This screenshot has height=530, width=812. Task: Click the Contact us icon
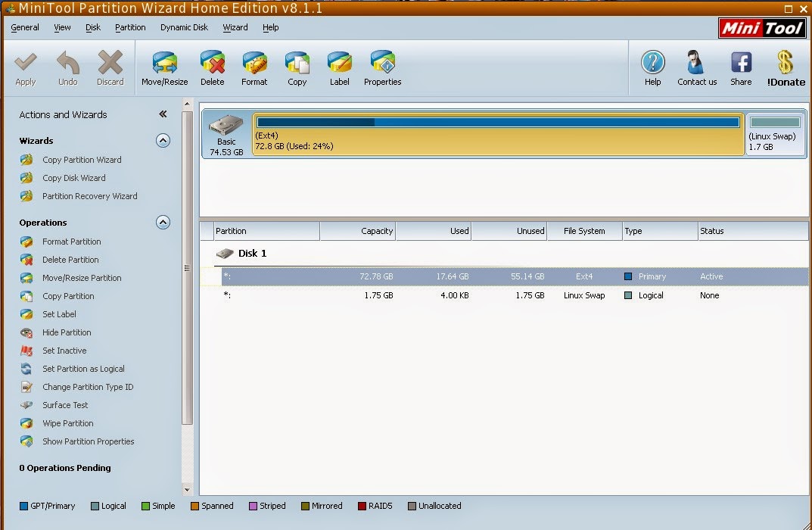(x=697, y=68)
